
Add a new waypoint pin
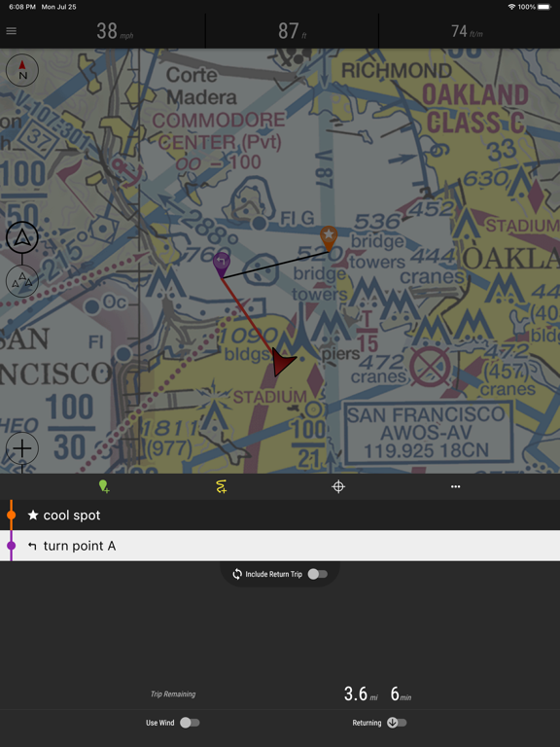(104, 486)
